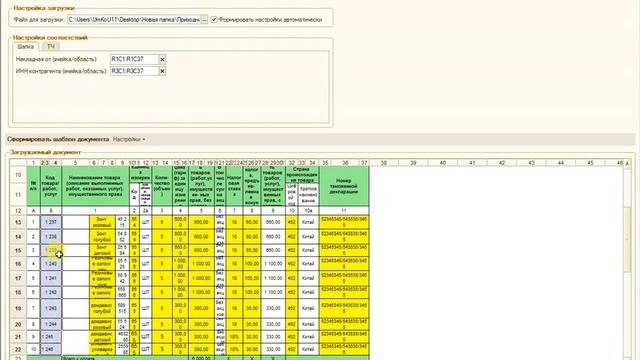Click '1 100,00' cell in row 16

click(273, 264)
